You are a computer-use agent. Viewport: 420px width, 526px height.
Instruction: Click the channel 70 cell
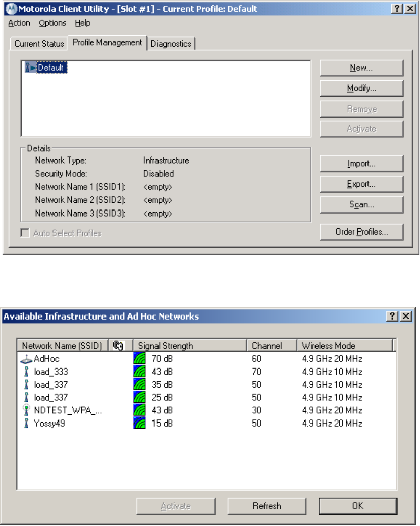256,372
